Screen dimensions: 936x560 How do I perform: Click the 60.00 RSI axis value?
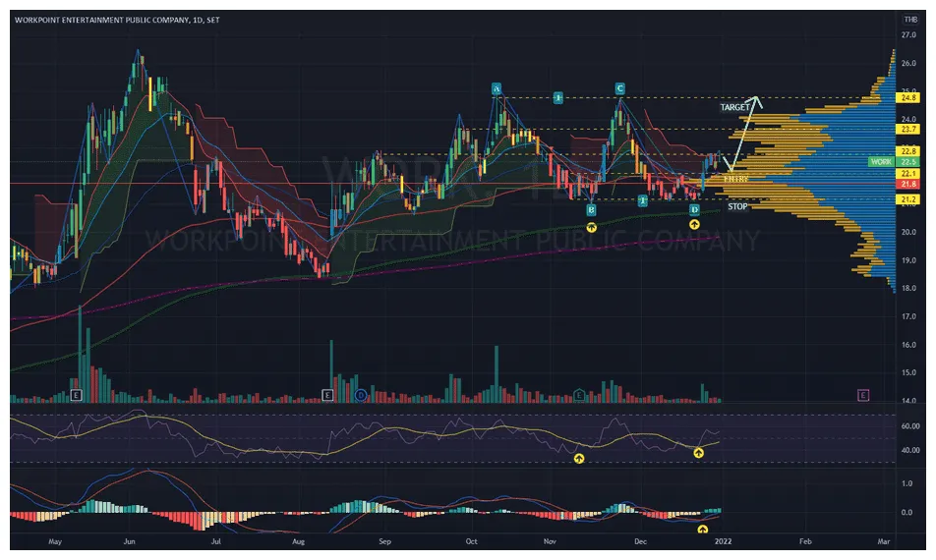pos(910,426)
